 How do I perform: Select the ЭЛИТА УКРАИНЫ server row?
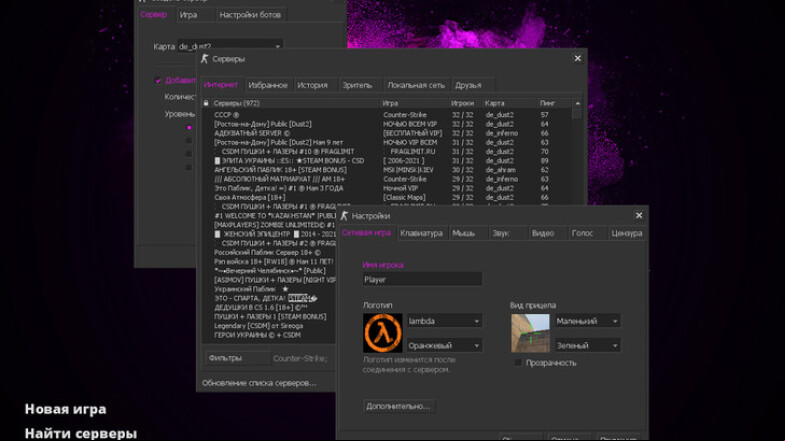[386, 161]
